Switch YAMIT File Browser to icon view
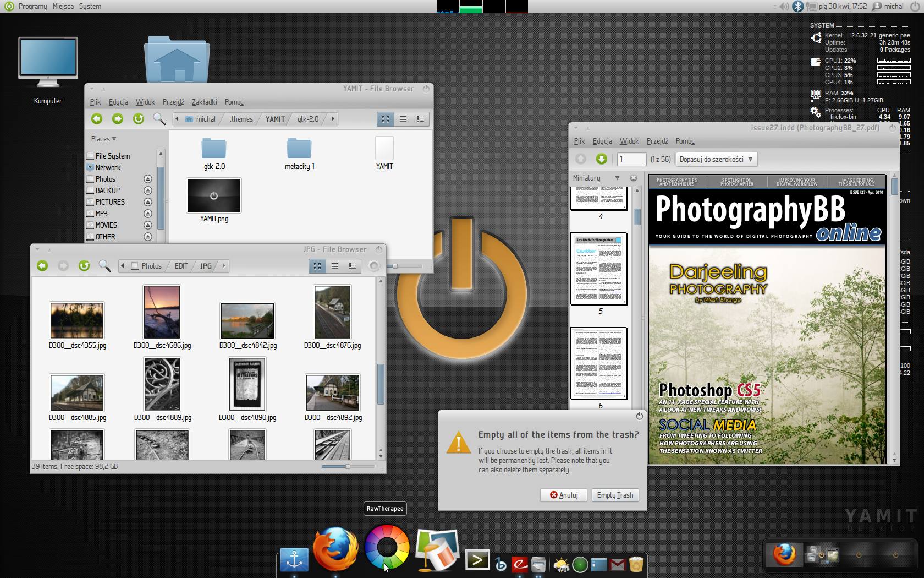 (x=386, y=119)
